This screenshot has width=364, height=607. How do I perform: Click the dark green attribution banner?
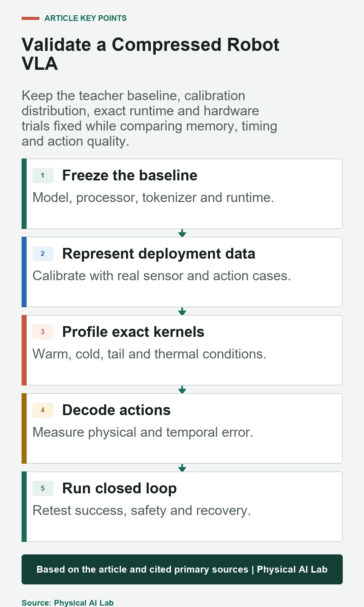click(x=182, y=569)
